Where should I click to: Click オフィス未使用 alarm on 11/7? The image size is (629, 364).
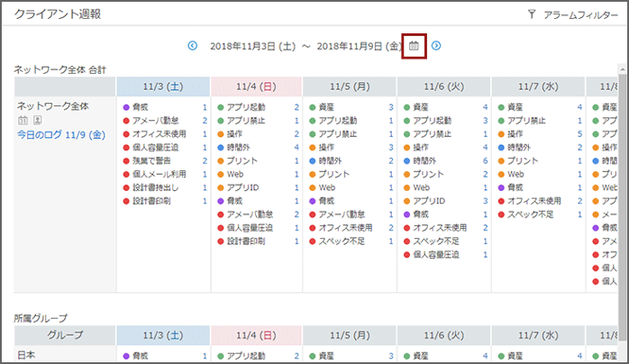533,201
